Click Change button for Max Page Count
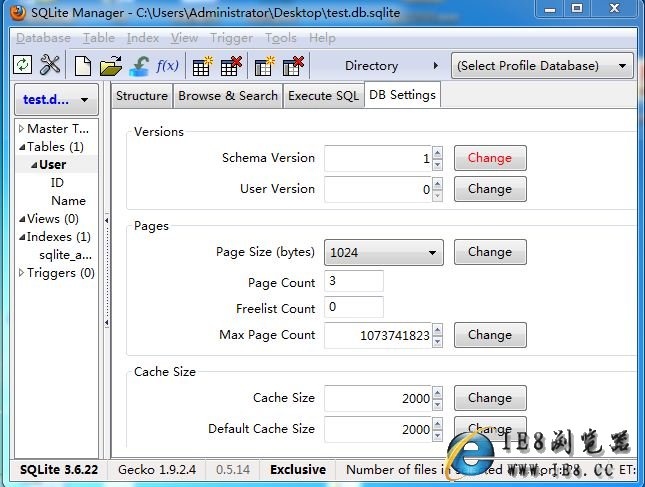This screenshot has height=487, width=645. [490, 335]
